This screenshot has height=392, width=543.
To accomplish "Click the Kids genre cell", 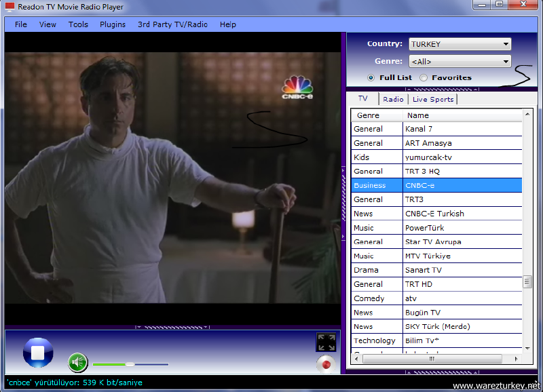I will 377,157.
